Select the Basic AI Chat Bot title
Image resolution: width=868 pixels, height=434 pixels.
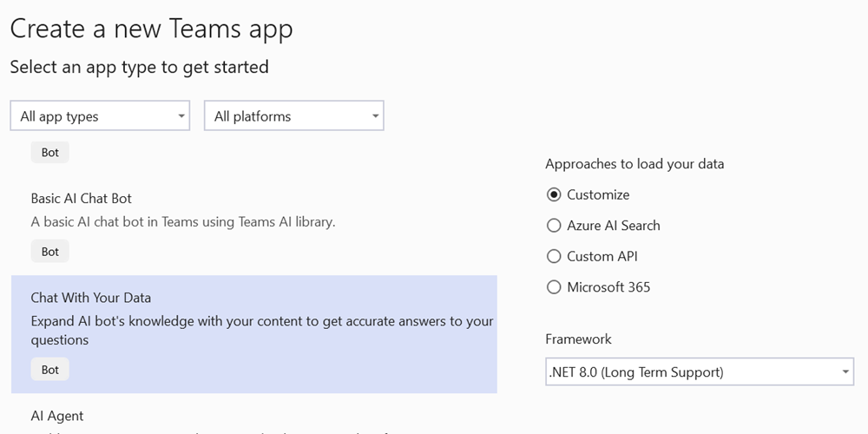point(82,199)
